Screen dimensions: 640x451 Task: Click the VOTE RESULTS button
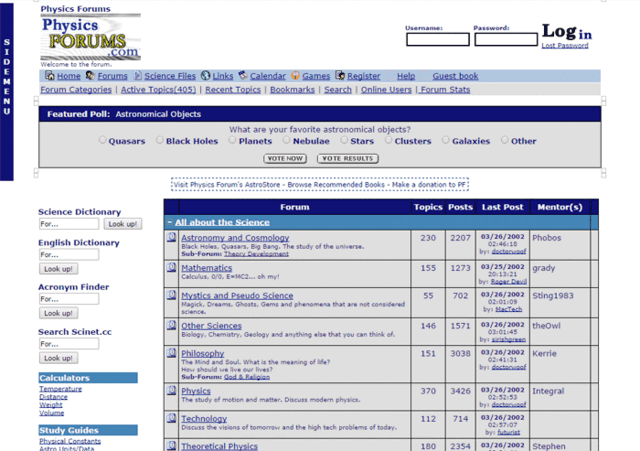click(x=348, y=158)
